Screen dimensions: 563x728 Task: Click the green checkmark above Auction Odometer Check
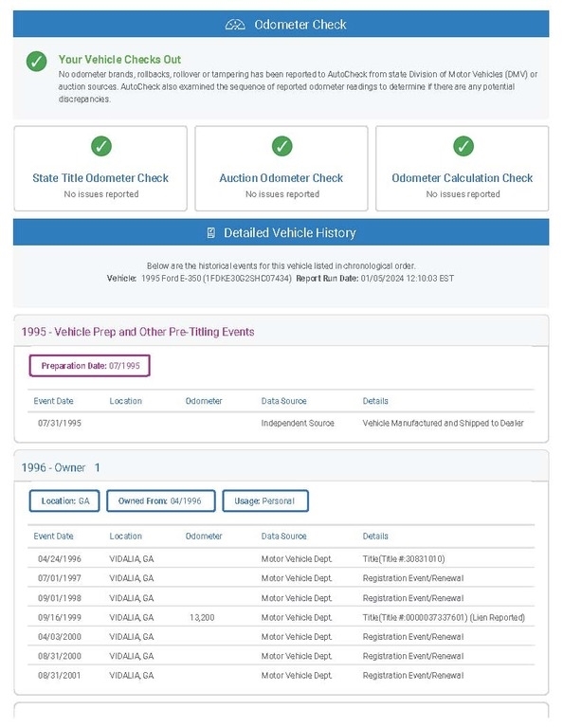281,146
